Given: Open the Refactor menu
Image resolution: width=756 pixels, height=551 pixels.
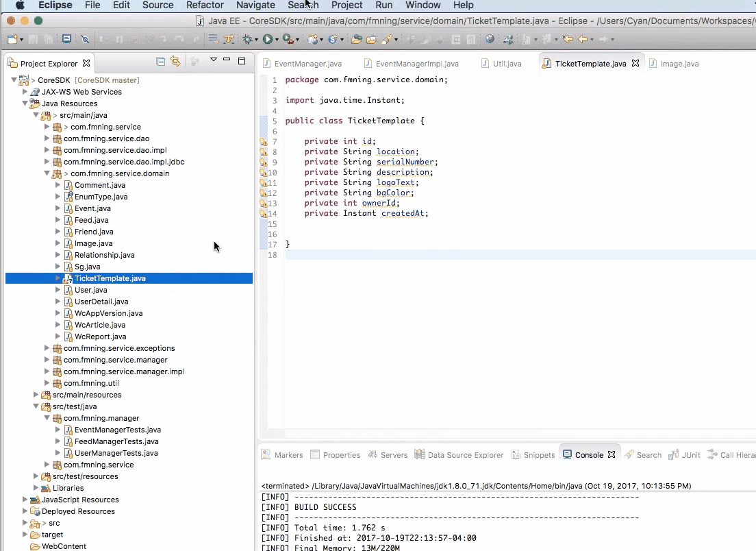Looking at the screenshot, I should 205,5.
